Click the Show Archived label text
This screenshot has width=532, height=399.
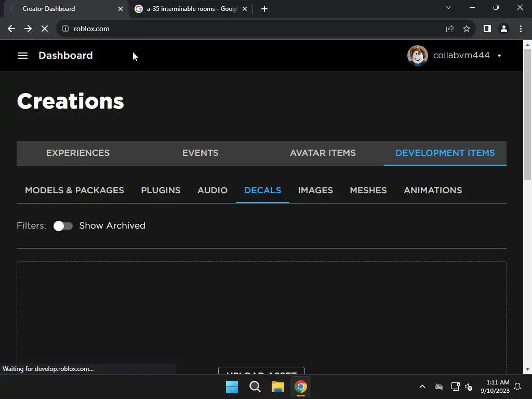112,225
